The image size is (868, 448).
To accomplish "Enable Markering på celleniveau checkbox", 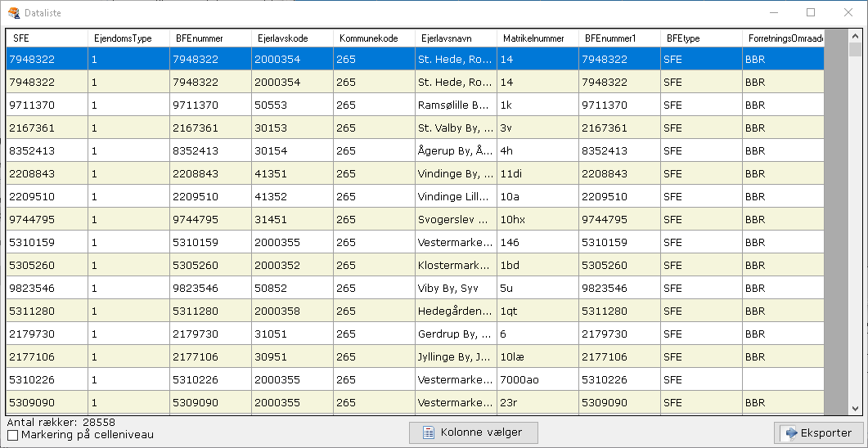I will (x=12, y=435).
